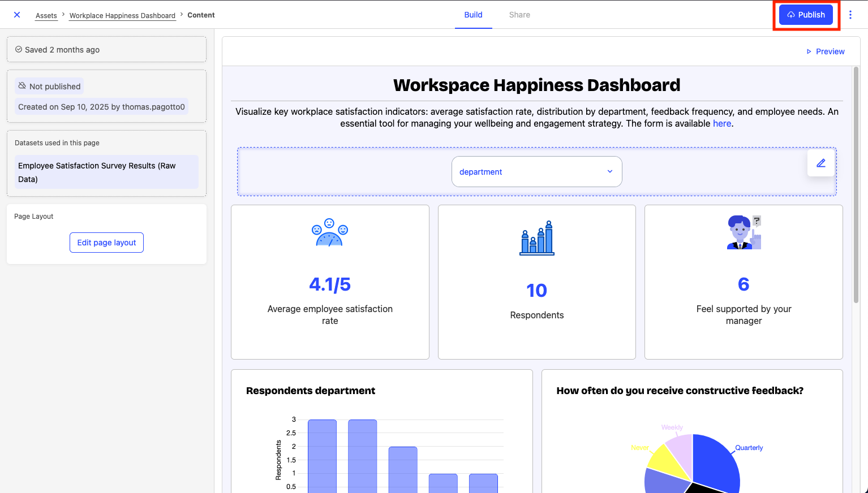Click the manager support person icon

click(744, 232)
